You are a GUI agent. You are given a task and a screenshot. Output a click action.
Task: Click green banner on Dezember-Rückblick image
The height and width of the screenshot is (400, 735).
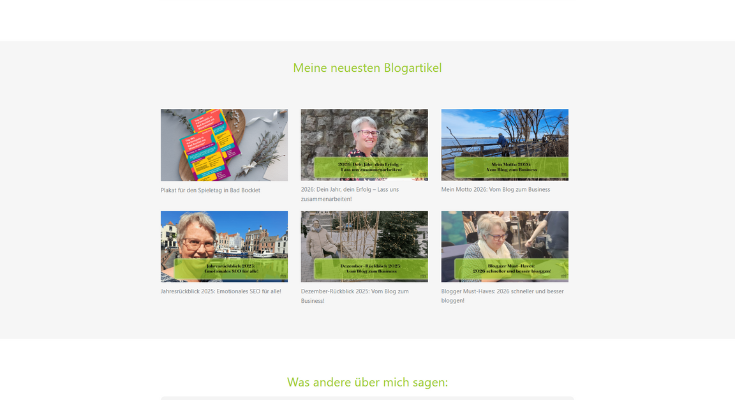370,269
